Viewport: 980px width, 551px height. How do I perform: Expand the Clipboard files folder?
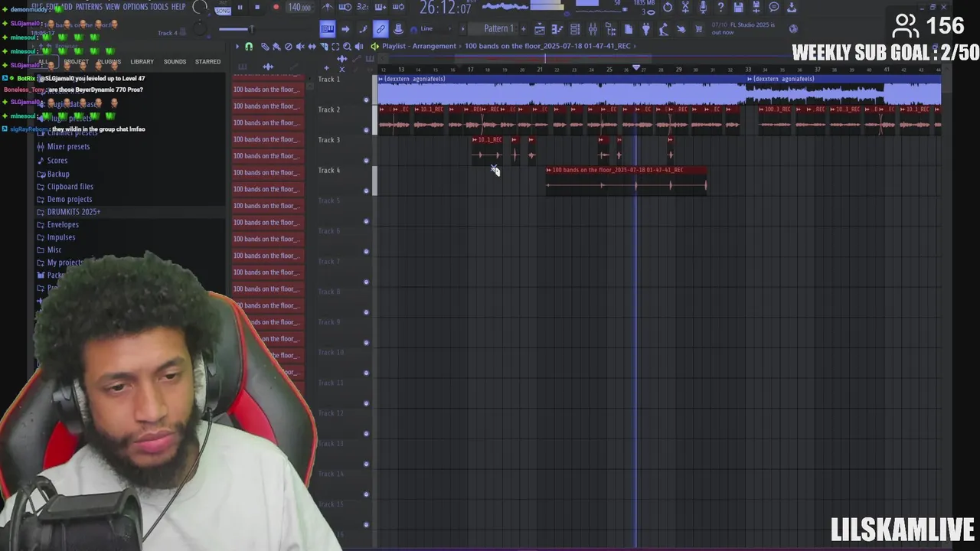(x=70, y=187)
